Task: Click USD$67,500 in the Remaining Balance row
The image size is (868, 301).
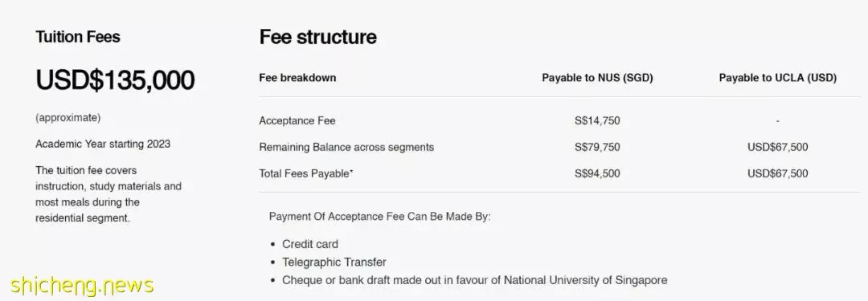Action: click(x=778, y=147)
